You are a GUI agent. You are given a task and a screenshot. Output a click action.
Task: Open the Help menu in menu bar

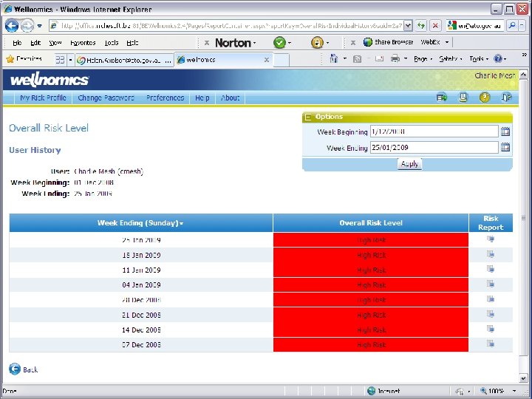(132, 43)
